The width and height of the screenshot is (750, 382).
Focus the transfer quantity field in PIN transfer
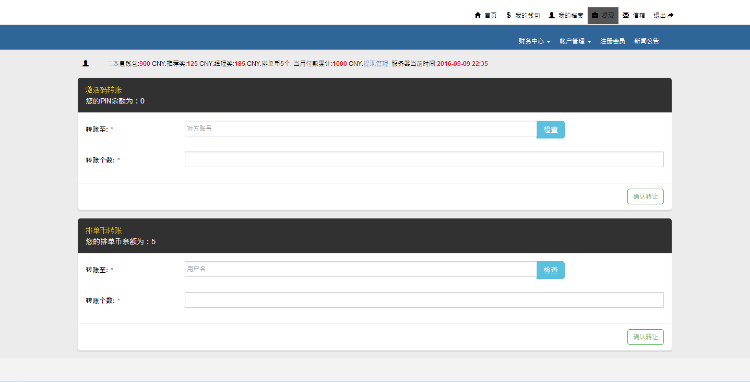click(424, 159)
